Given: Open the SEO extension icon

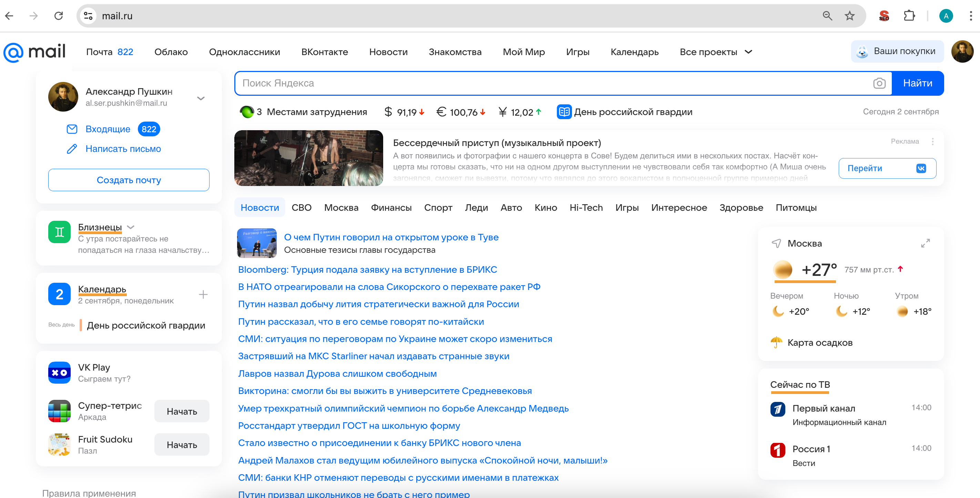Looking at the screenshot, I should point(884,16).
